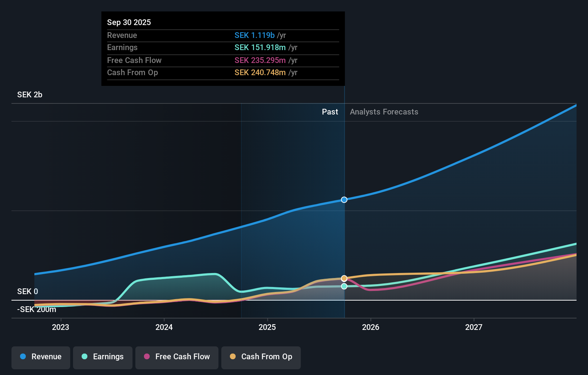Toggle the Free Cash Flow series visibility
The height and width of the screenshot is (375, 588).
tap(177, 357)
